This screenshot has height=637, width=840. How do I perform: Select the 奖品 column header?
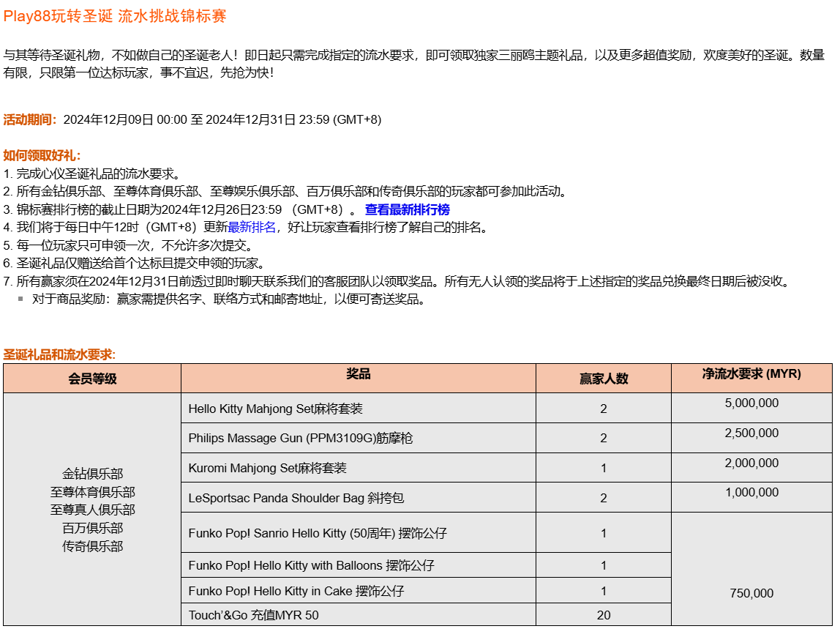tap(358, 374)
